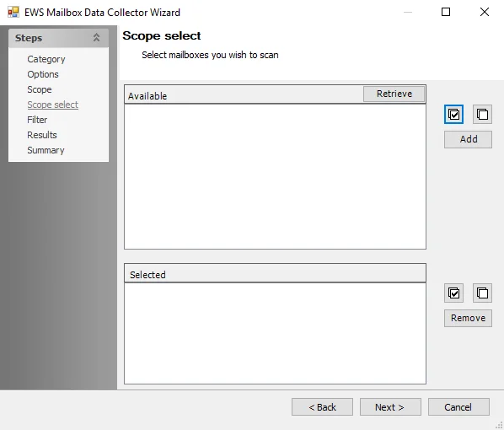Click the Selected column header
504x430 pixels.
point(275,273)
